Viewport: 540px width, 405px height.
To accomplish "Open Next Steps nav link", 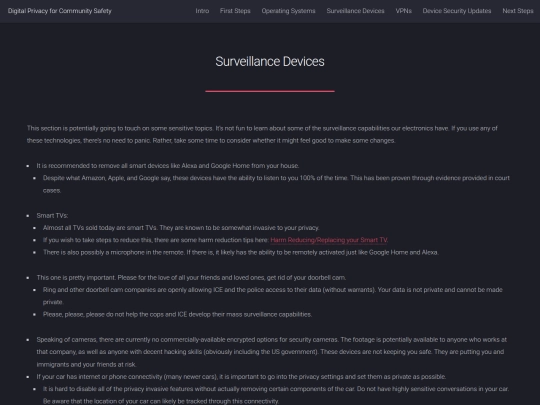I will tap(518, 11).
